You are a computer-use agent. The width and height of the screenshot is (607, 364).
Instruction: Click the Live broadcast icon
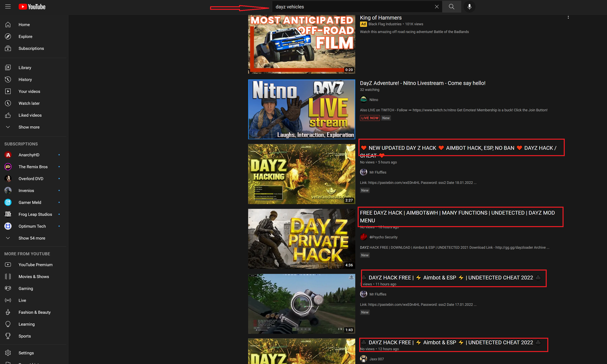8,300
